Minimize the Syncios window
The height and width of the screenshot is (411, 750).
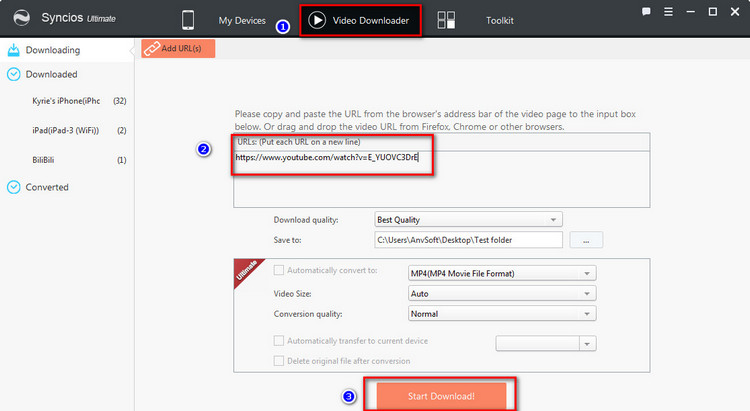691,11
